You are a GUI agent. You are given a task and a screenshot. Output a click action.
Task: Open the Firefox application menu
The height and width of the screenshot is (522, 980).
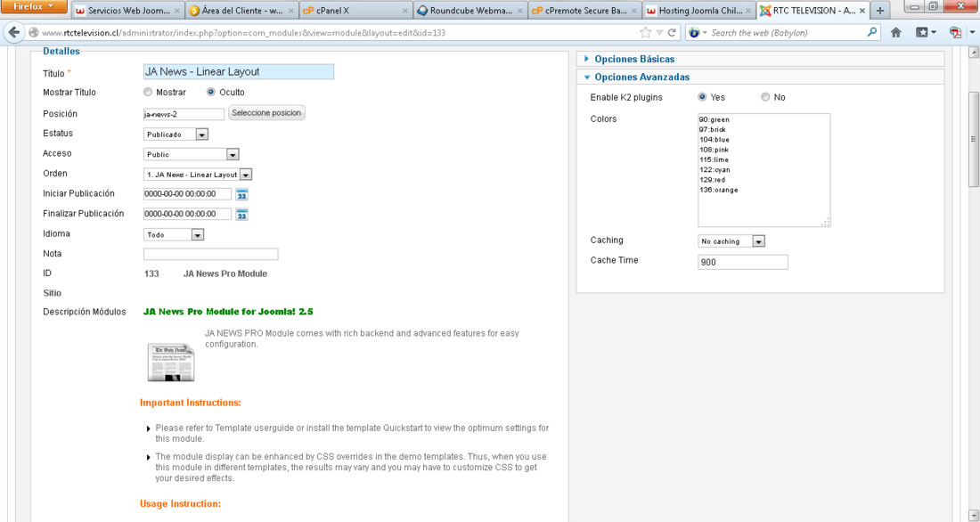pyautogui.click(x=35, y=7)
